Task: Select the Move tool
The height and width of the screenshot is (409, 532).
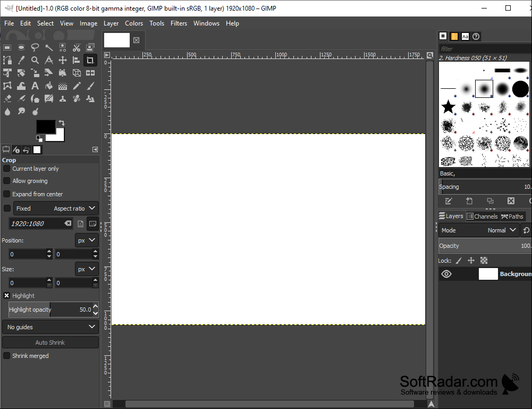Action: [63, 61]
